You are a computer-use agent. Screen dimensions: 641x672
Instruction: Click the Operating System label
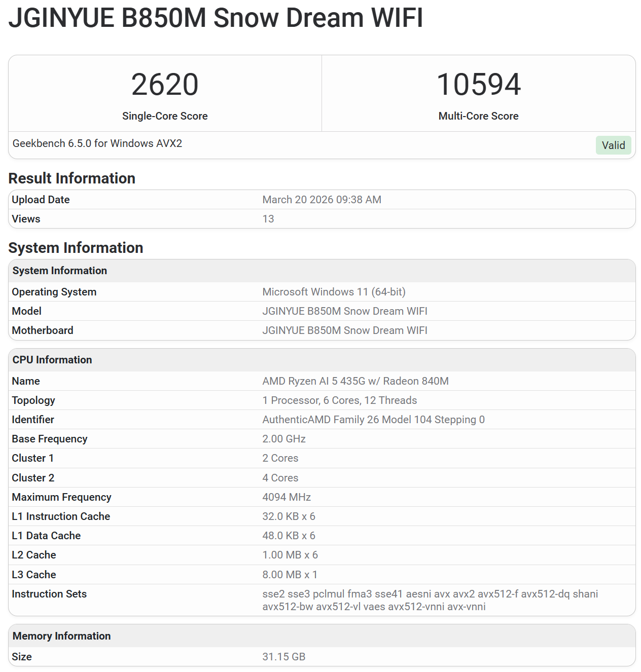(54, 292)
